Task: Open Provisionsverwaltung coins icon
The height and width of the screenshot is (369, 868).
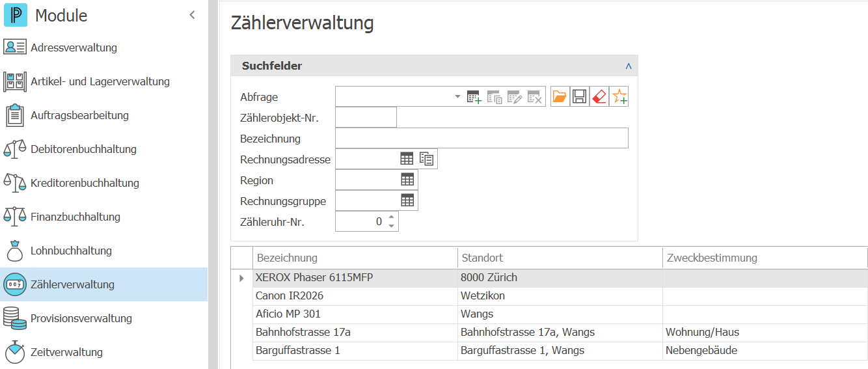Action: click(x=15, y=318)
